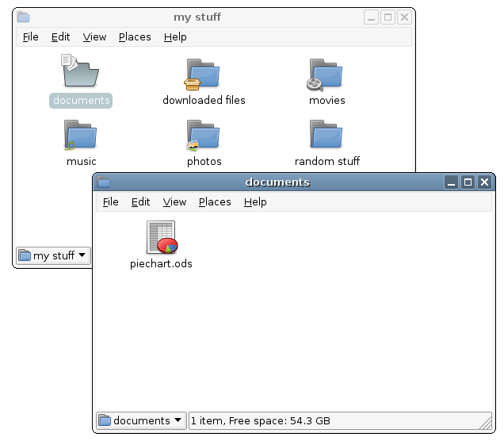Viewport: 504px width, 441px height.
Task: Click the random stuff folder label
Action: pos(327,161)
